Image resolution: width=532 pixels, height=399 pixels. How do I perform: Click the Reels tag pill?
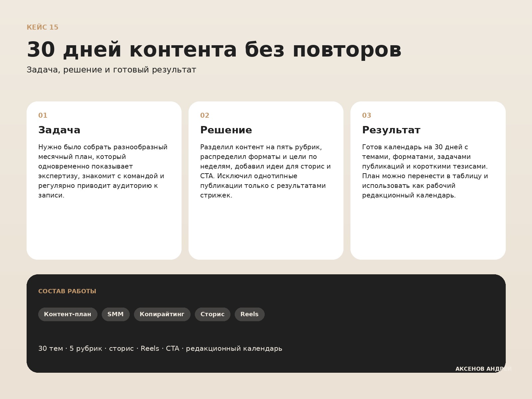click(250, 314)
